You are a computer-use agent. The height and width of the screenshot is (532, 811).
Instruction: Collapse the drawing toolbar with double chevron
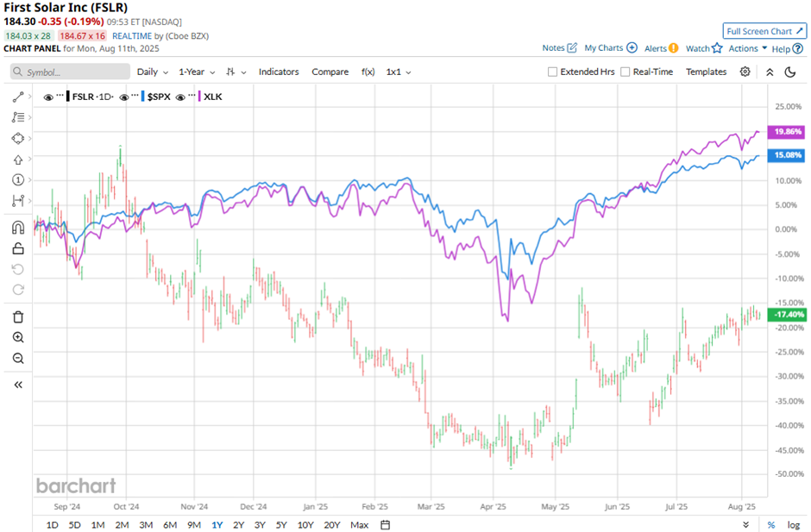click(18, 385)
